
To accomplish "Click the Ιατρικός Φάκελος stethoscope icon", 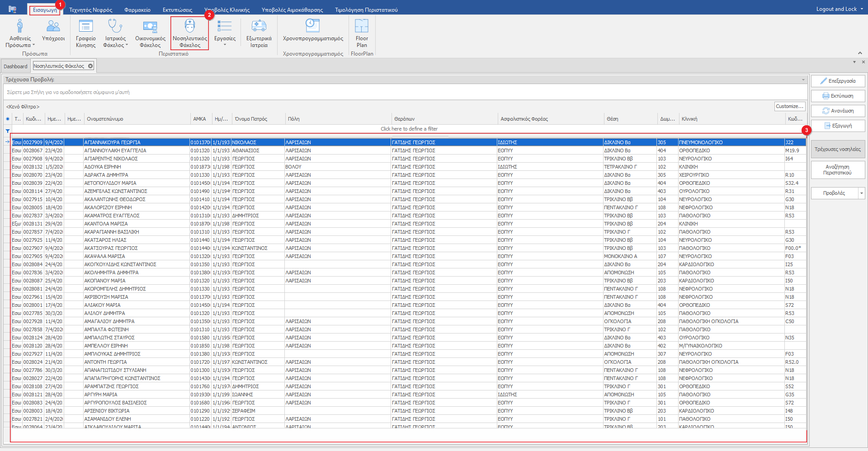I will pos(115,27).
